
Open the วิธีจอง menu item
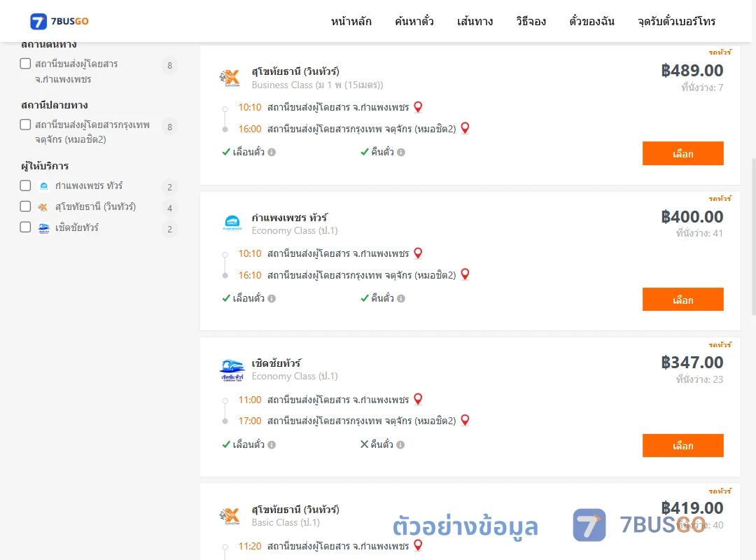[x=531, y=21]
